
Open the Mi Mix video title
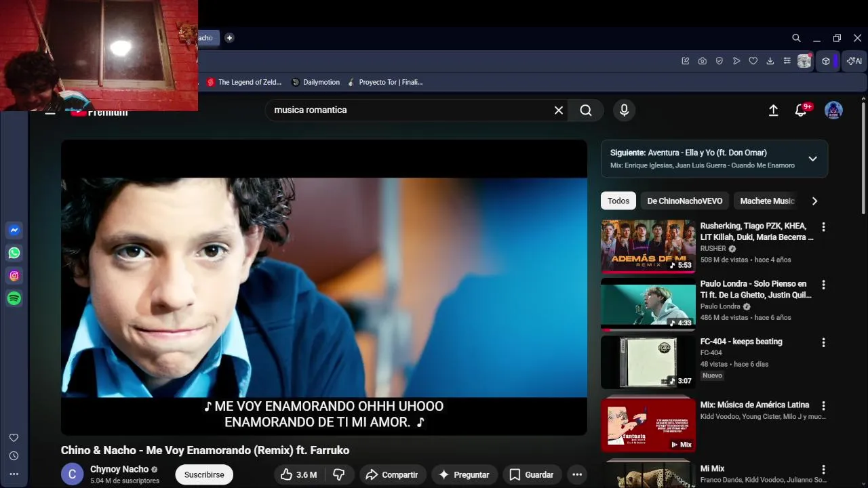pos(712,468)
